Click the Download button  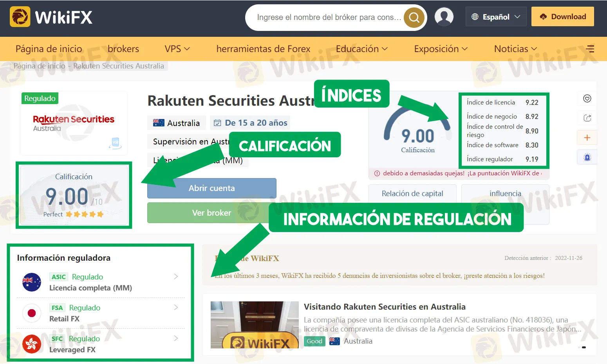pyautogui.click(x=563, y=16)
